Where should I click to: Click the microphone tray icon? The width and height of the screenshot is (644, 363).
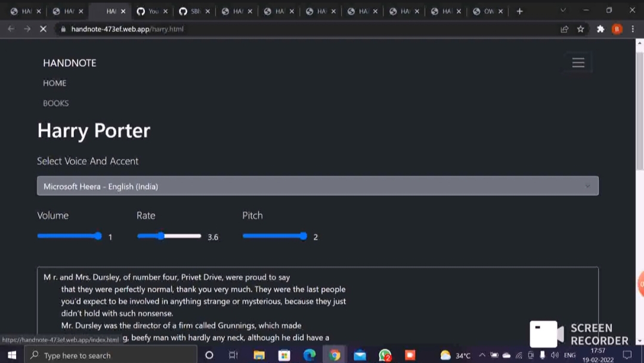coord(543,355)
